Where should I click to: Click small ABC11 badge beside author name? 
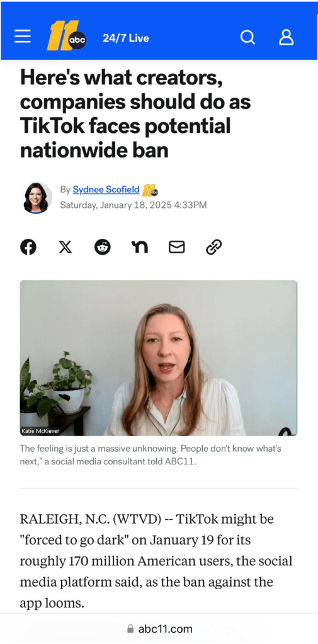(150, 190)
